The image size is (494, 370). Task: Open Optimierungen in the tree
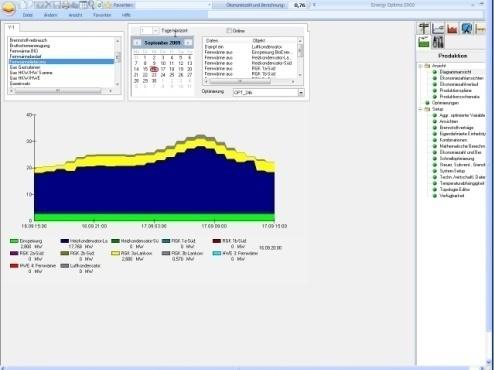coord(445,103)
